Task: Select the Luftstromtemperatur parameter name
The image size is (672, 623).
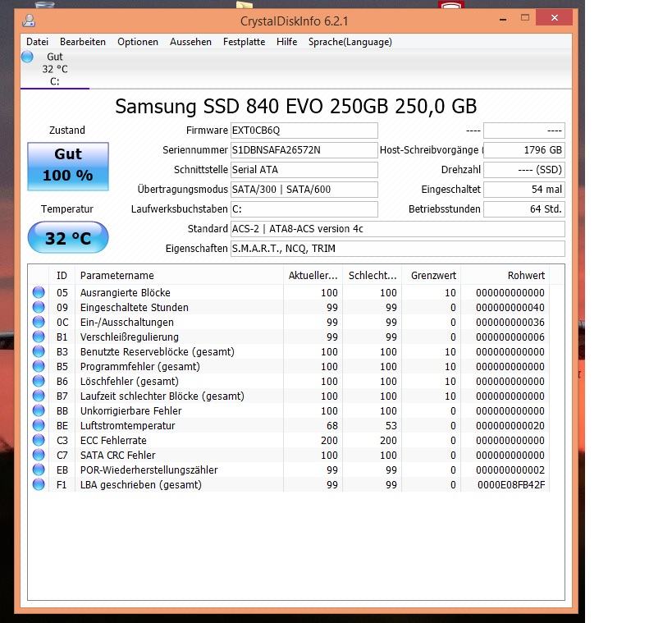Action: [128, 426]
